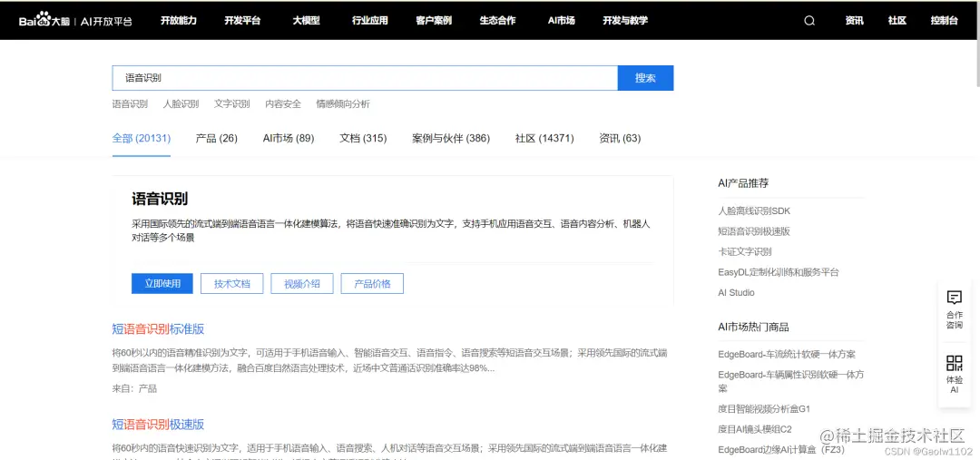The image size is (980, 460).
Task: Click the 立即使用 button
Action: (x=162, y=283)
